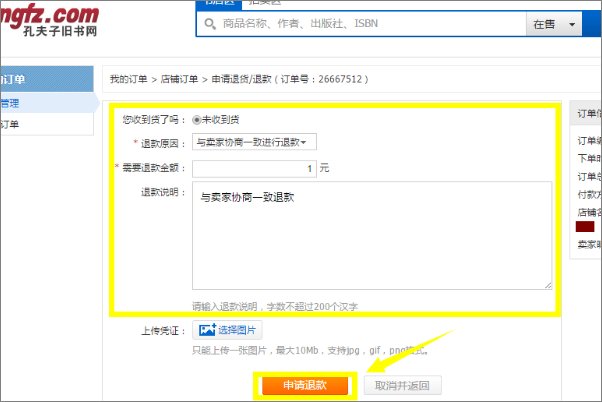Click the order number 26667512 text

coord(340,79)
